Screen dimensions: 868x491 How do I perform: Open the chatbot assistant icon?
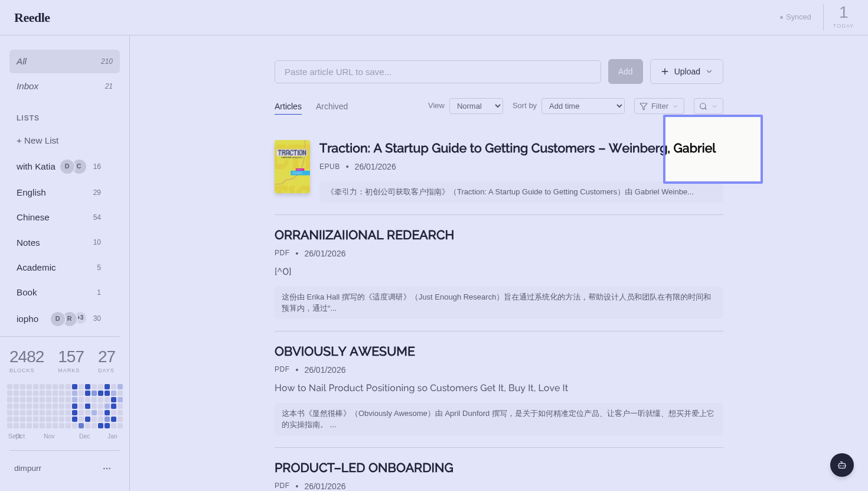click(841, 465)
